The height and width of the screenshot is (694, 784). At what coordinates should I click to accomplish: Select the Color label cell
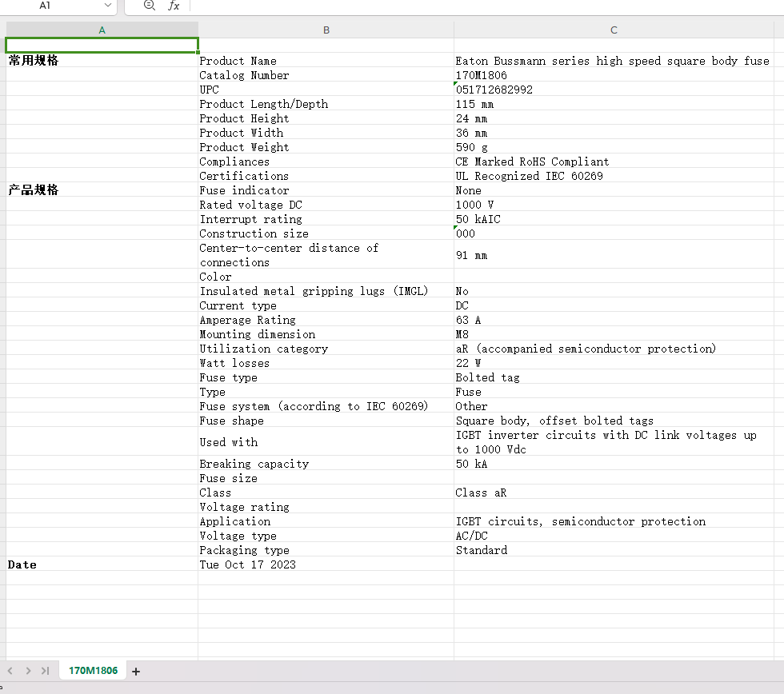[326, 277]
